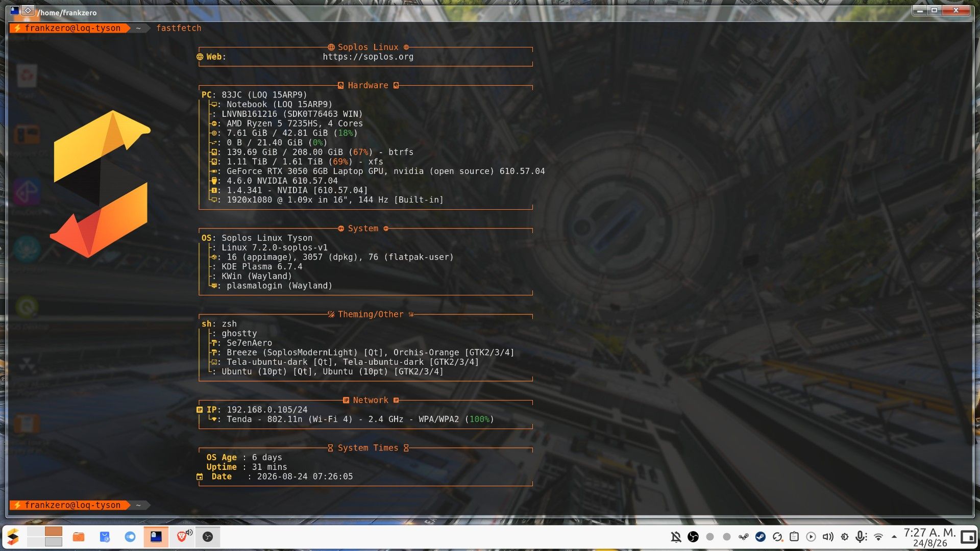The height and width of the screenshot is (551, 980).
Task: Open the media player tray applet
Action: [x=811, y=537]
